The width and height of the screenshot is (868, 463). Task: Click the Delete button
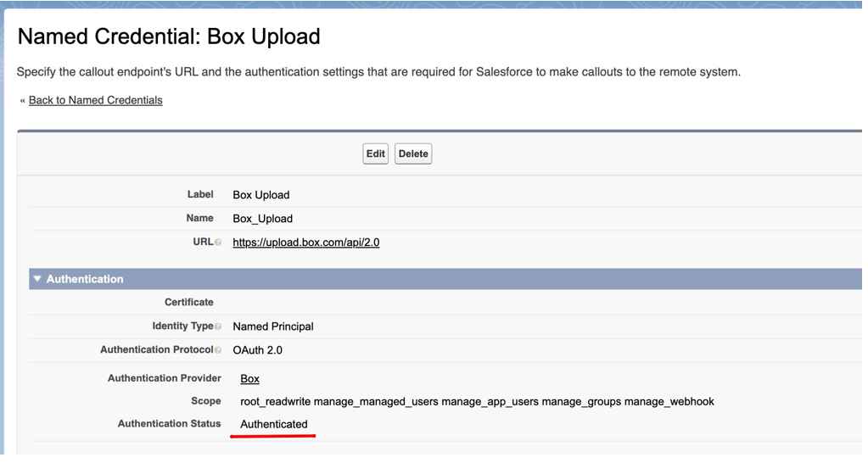[x=413, y=153]
